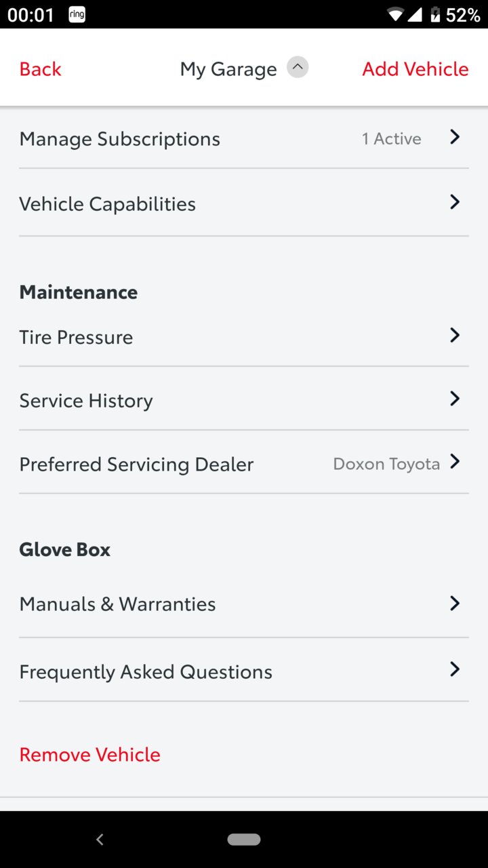The width and height of the screenshot is (488, 868).
Task: Tap the Android home pill
Action: point(244,840)
